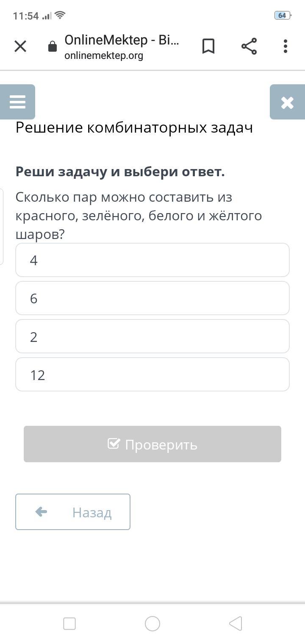The image size is (305, 644).
Task: Open the hamburger sidebar menu
Action: tap(17, 102)
